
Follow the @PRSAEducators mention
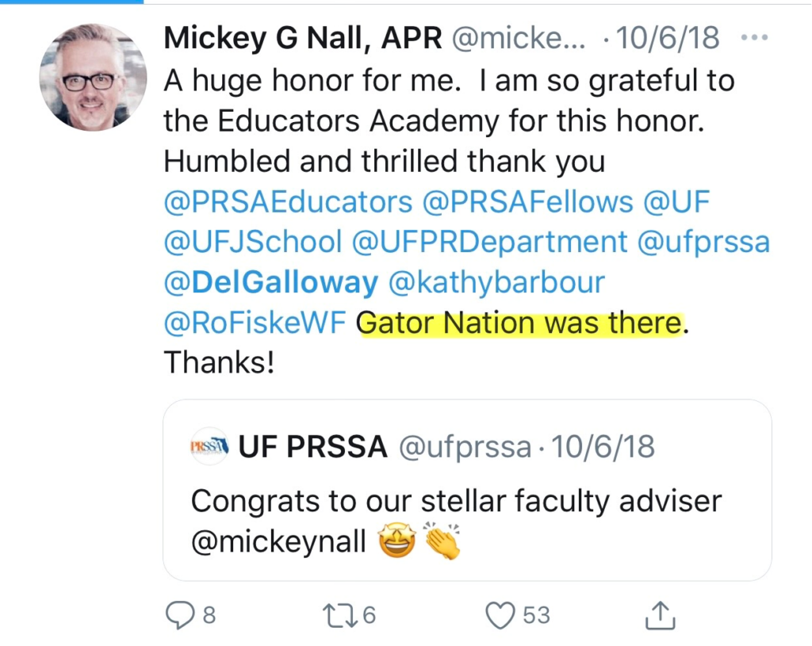[x=289, y=202]
